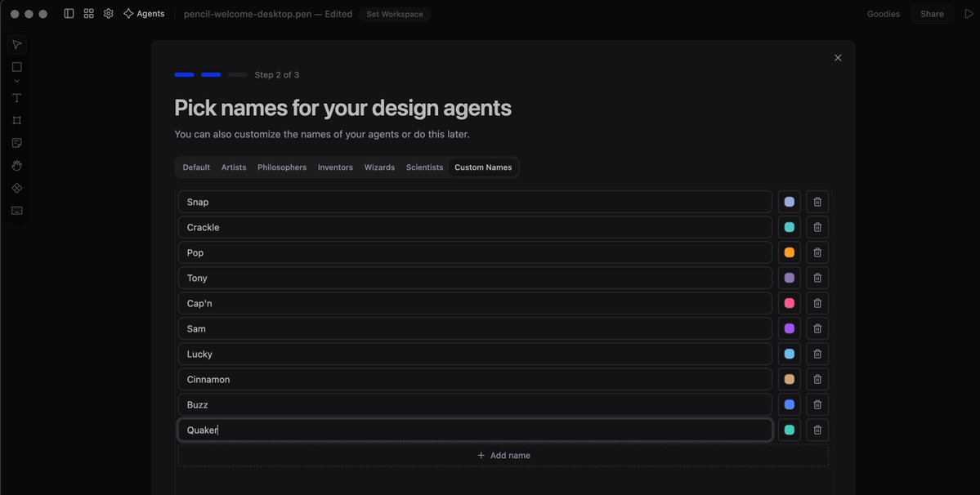
Task: Open the settings gear icon
Action: (108, 14)
